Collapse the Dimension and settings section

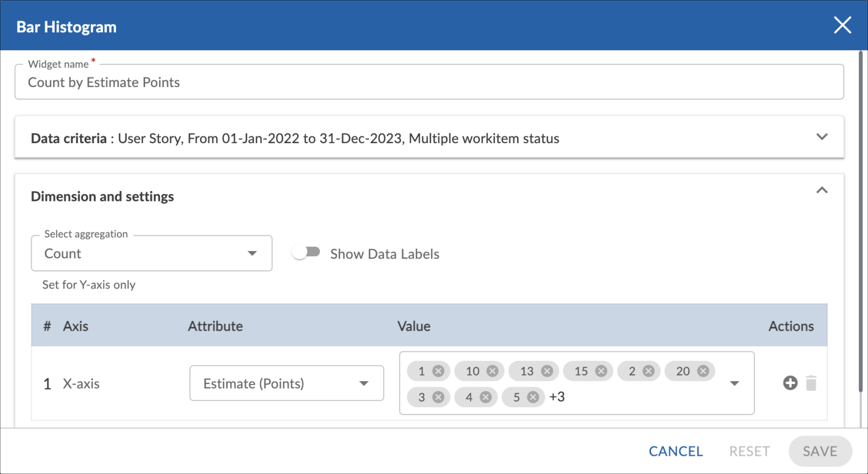pyautogui.click(x=822, y=190)
